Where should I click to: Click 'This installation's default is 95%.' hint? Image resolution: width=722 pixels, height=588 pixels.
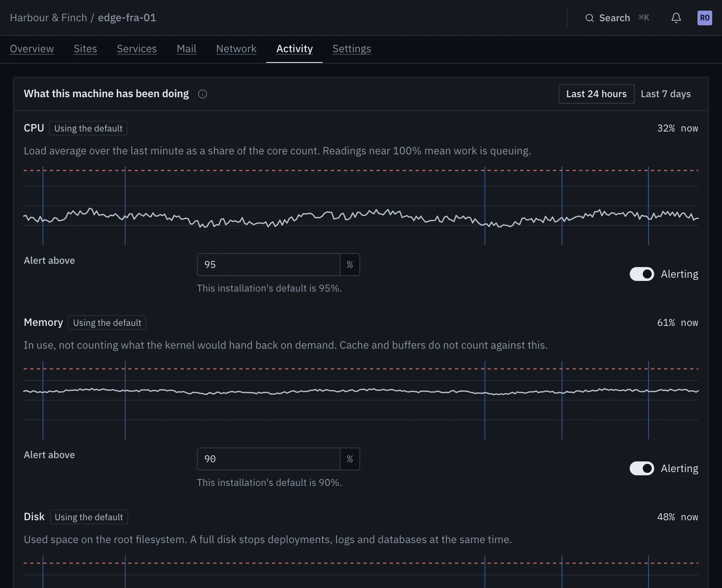[269, 288]
